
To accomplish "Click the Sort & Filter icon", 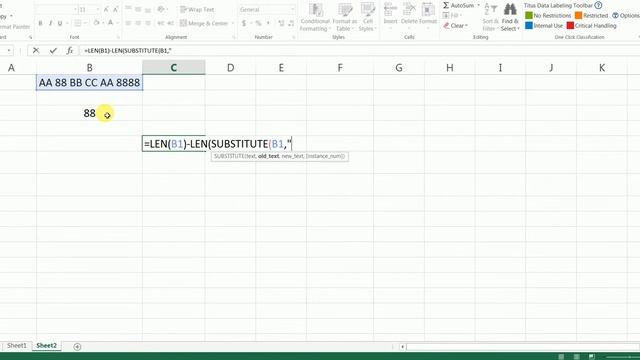I will tap(490, 9).
